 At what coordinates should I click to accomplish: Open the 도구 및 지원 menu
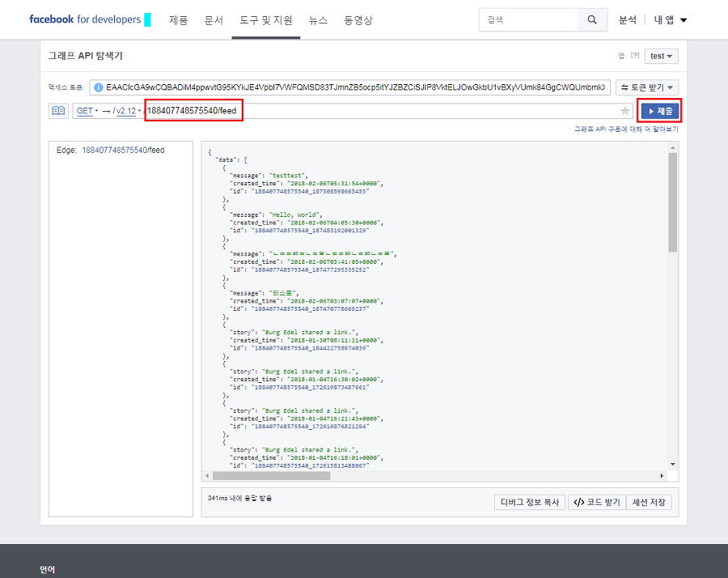(x=266, y=20)
